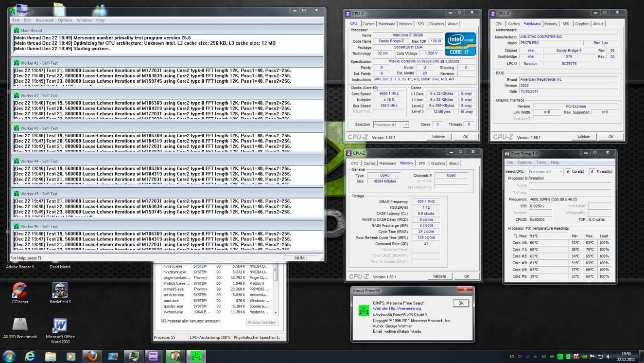
Task: Click the Core Temp 1.0 title bar icon
Action: [x=507, y=154]
